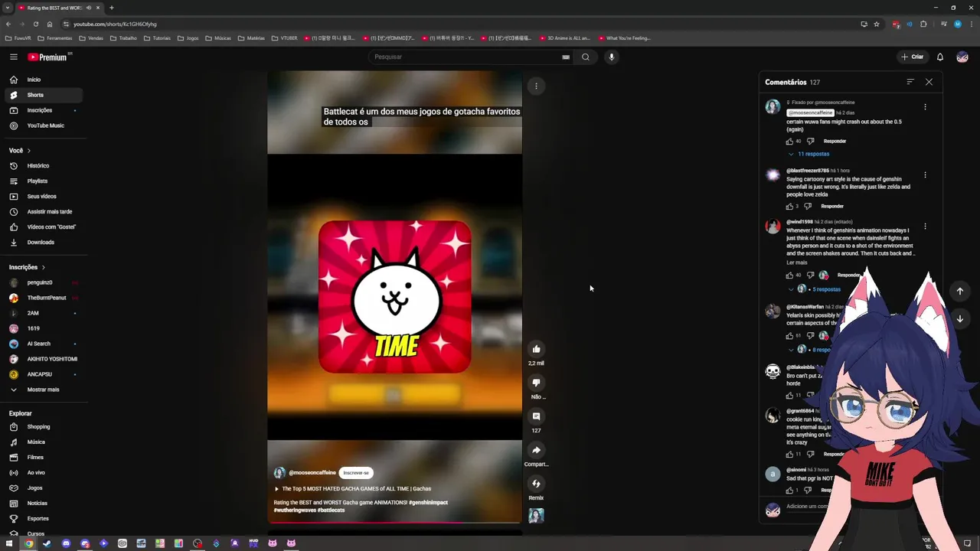Click the Criar button

tap(913, 57)
